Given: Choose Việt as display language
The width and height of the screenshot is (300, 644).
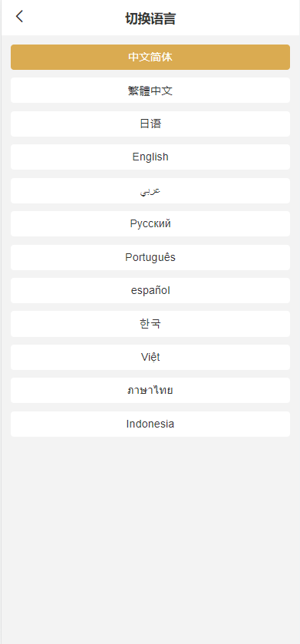Looking at the screenshot, I should click(150, 358).
